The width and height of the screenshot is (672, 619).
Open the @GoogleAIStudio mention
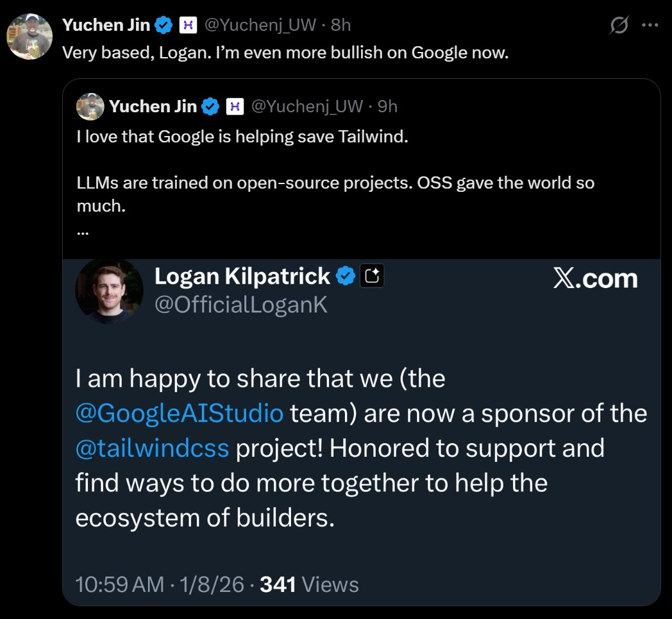click(179, 413)
